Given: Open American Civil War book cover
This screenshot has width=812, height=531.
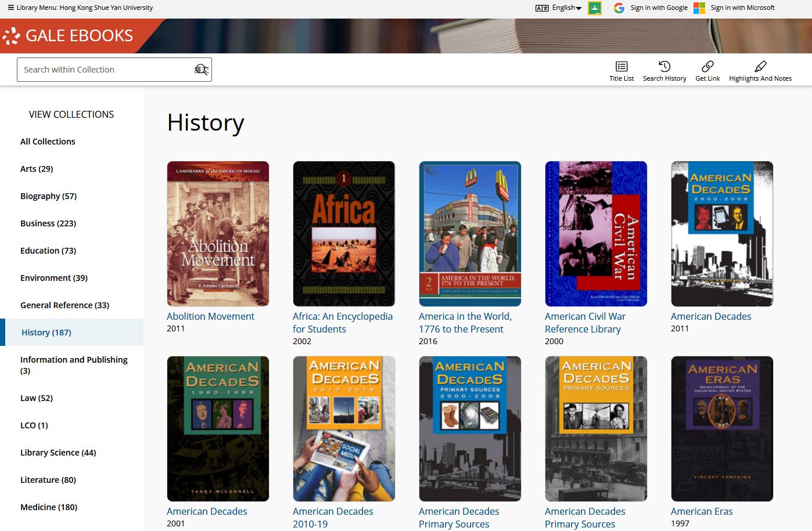Looking at the screenshot, I should (596, 234).
